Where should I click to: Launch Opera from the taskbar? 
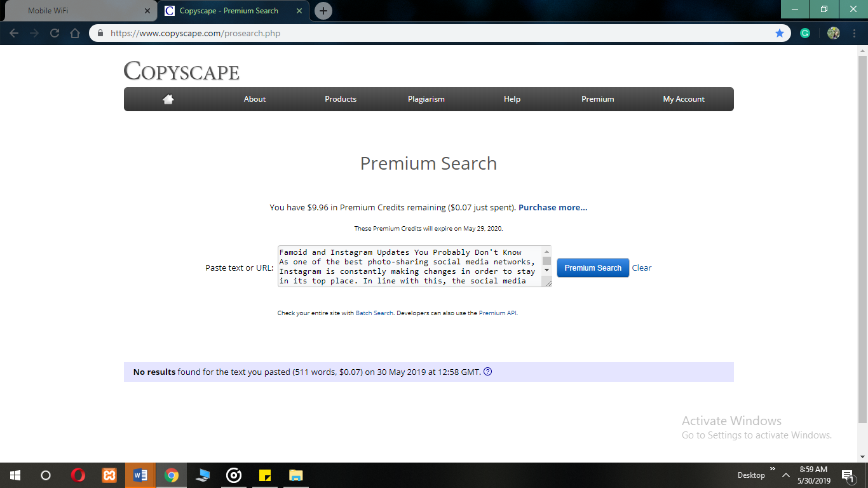(x=78, y=475)
